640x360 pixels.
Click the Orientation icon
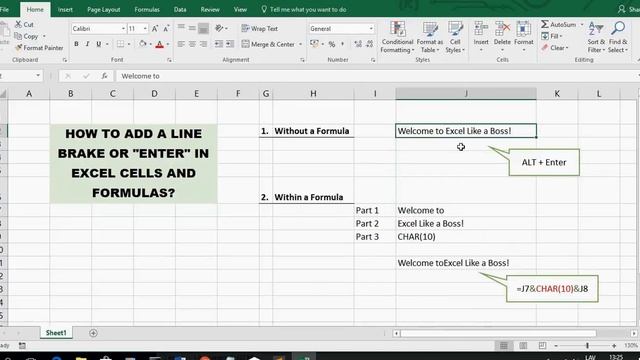click(220, 28)
